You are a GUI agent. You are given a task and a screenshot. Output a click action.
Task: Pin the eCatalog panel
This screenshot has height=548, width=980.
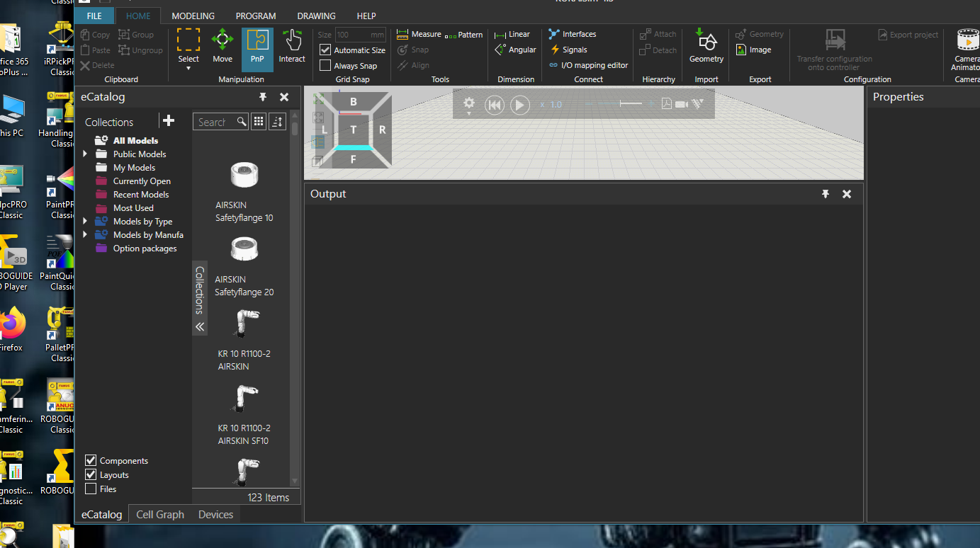pyautogui.click(x=263, y=97)
